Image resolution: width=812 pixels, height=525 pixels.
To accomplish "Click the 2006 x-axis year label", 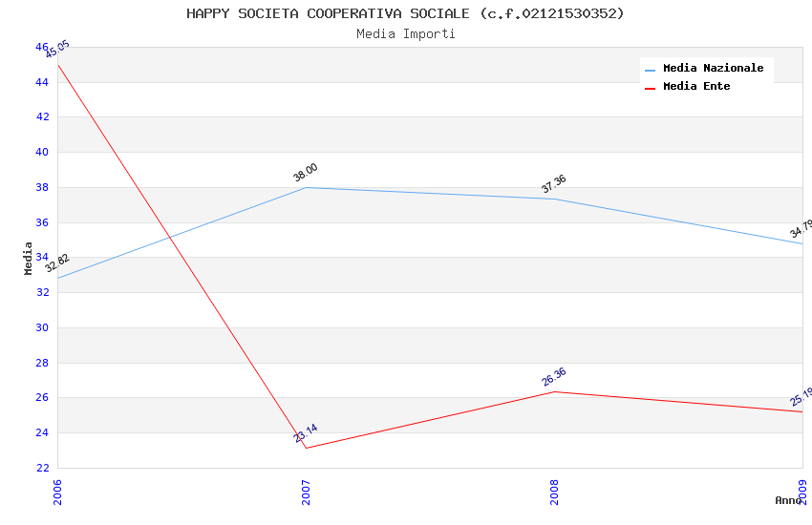I will (58, 491).
